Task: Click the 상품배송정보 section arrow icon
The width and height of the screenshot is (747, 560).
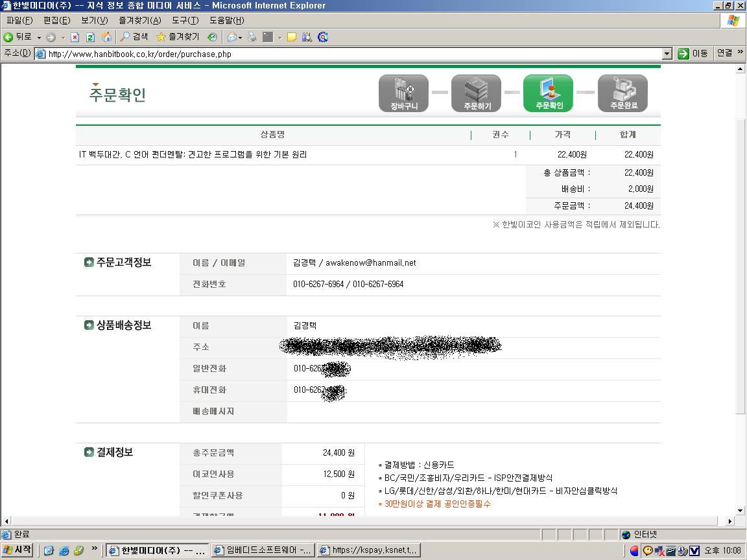Action: click(x=89, y=325)
